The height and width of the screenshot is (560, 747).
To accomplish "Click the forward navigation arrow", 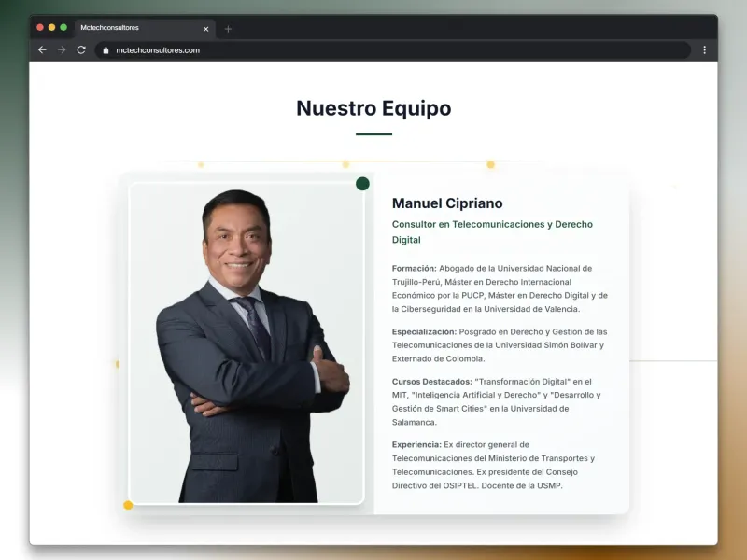I will 63,50.
